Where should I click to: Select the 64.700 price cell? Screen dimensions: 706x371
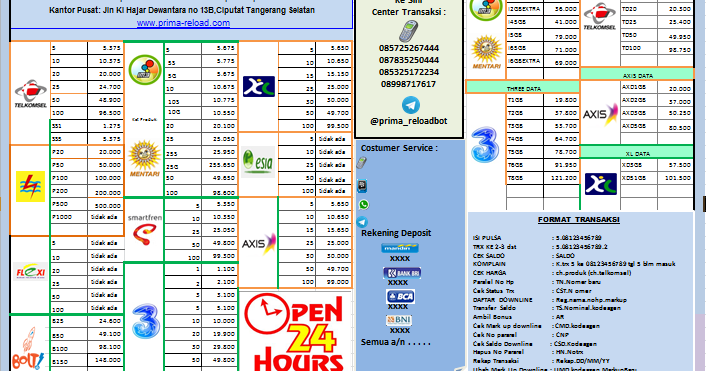click(x=561, y=139)
